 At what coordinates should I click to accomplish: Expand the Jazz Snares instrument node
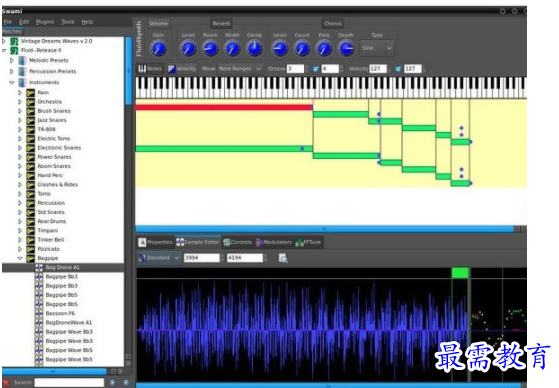[20, 121]
